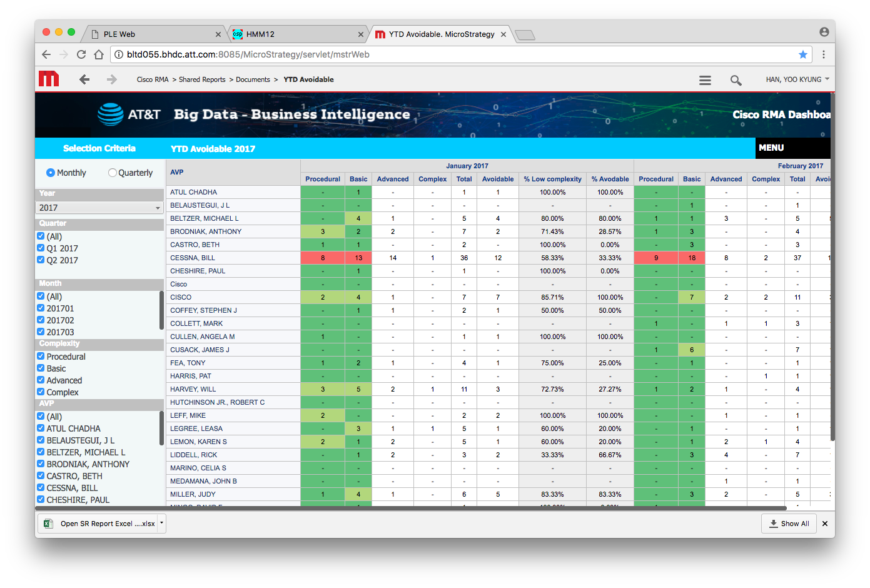This screenshot has height=588, width=870.
Task: Open download options arrow for xlsx file
Action: pos(161,523)
